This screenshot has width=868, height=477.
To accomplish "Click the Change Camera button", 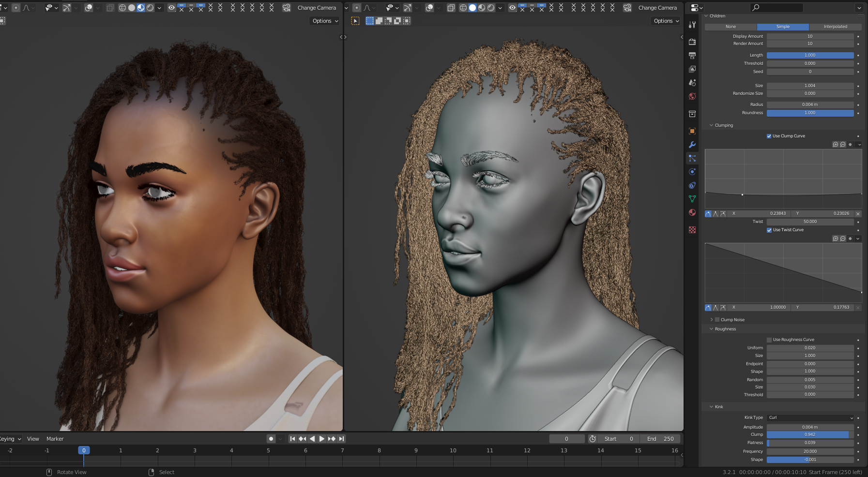I will coord(317,8).
